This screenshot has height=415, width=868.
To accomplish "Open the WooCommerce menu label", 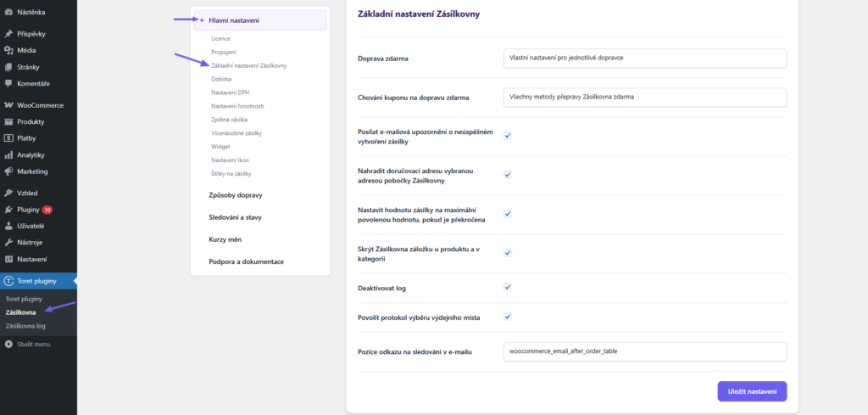I will coord(41,105).
